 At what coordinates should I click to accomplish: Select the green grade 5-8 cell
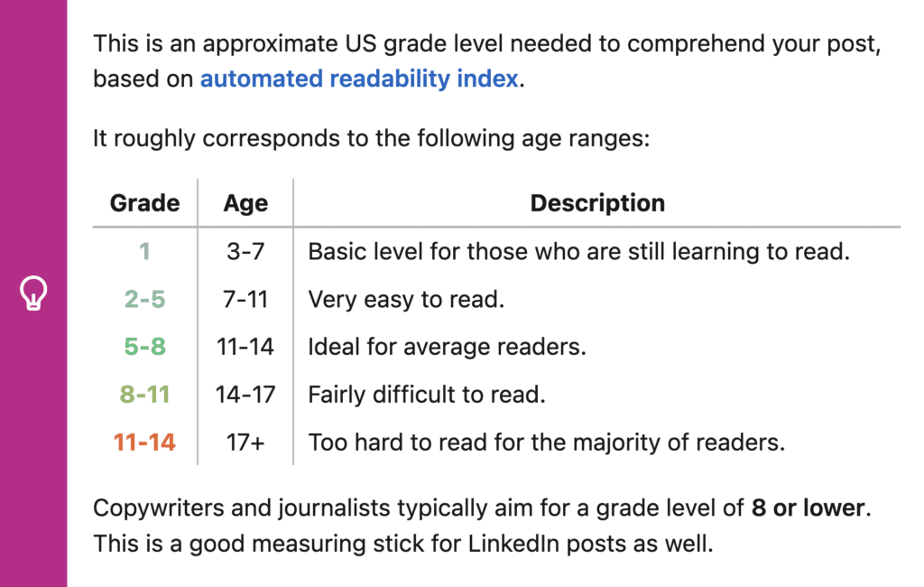pyautogui.click(x=144, y=347)
